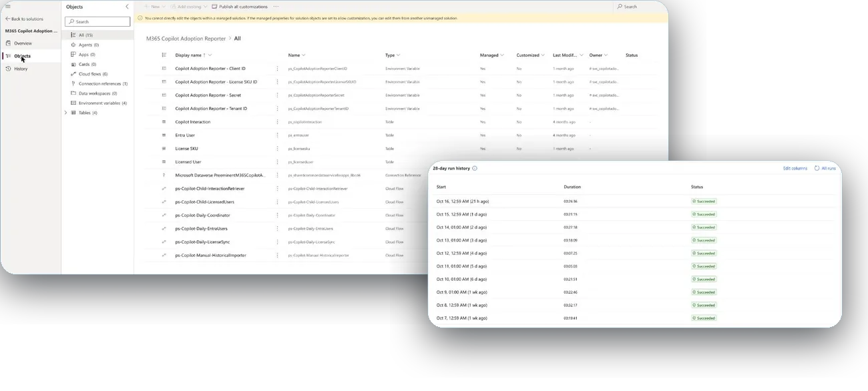Click Edit columns in run history
This screenshot has width=868, height=391.
pos(795,169)
